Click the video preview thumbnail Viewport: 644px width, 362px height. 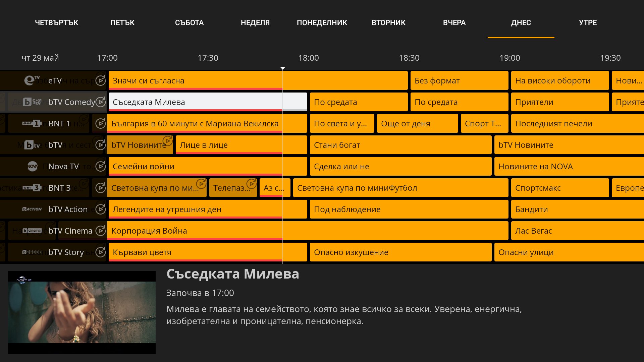[82, 312]
